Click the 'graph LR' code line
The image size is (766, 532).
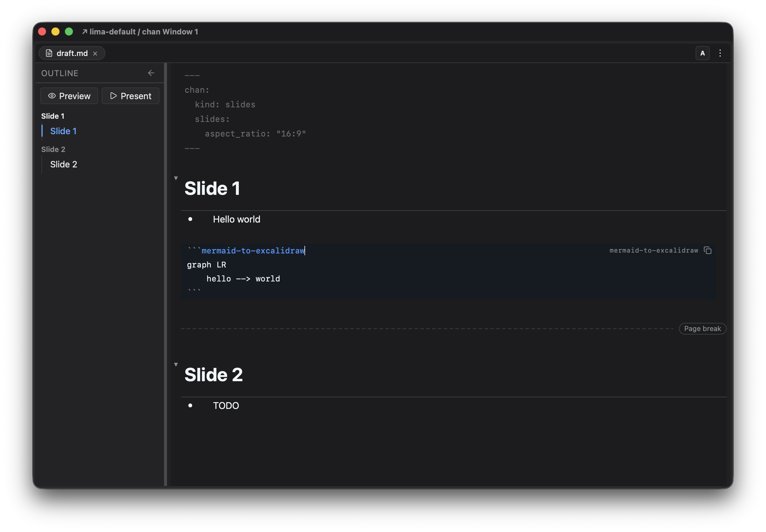pos(206,265)
